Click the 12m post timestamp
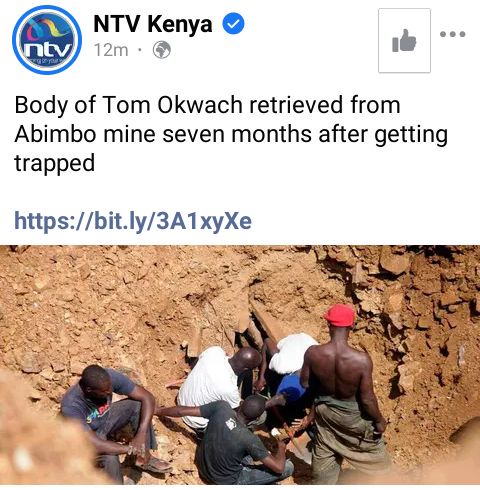This screenshot has height=490, width=480. 111,50
